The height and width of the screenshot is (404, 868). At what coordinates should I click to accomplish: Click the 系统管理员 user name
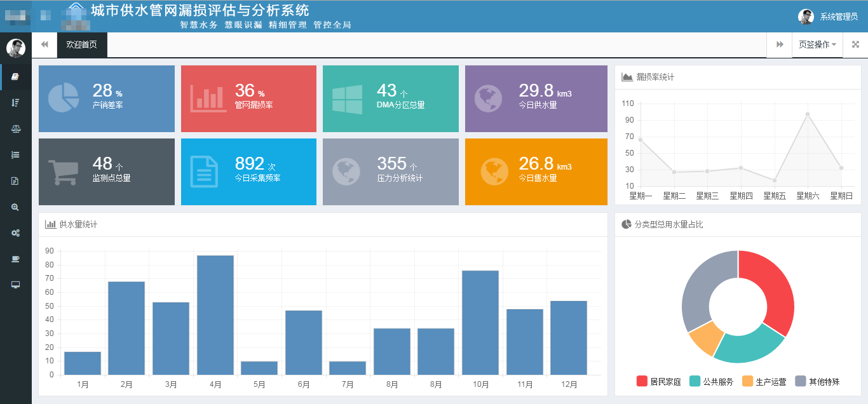839,17
